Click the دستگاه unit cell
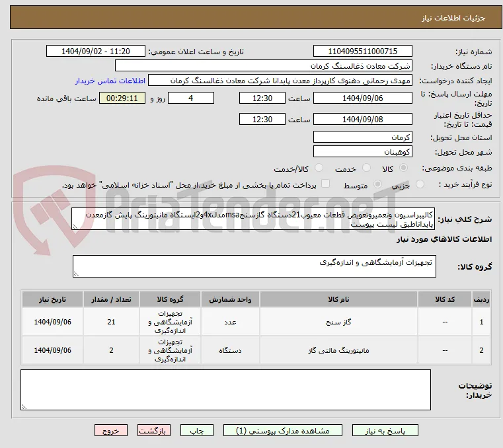Viewport: 503px width, 448px height. coord(230,350)
